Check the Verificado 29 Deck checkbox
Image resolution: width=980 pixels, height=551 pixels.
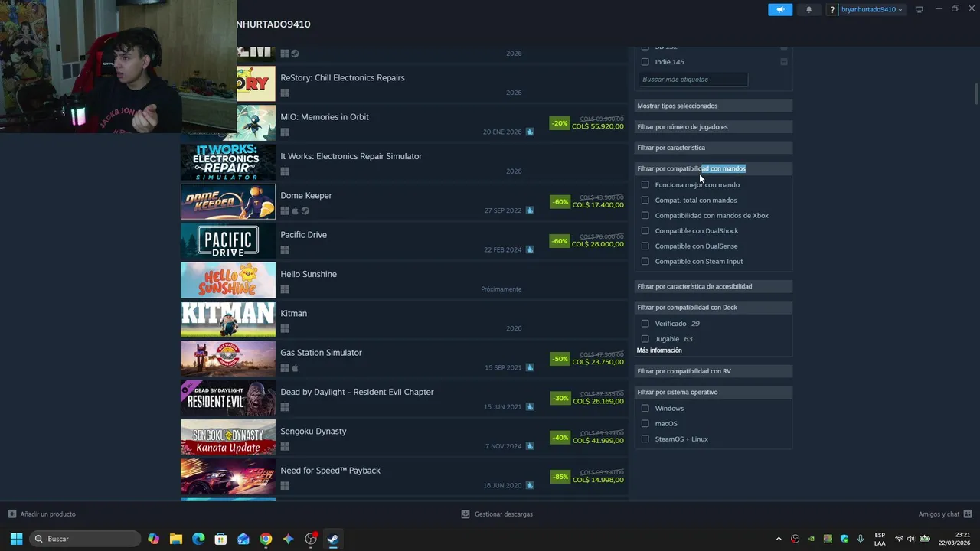point(645,323)
